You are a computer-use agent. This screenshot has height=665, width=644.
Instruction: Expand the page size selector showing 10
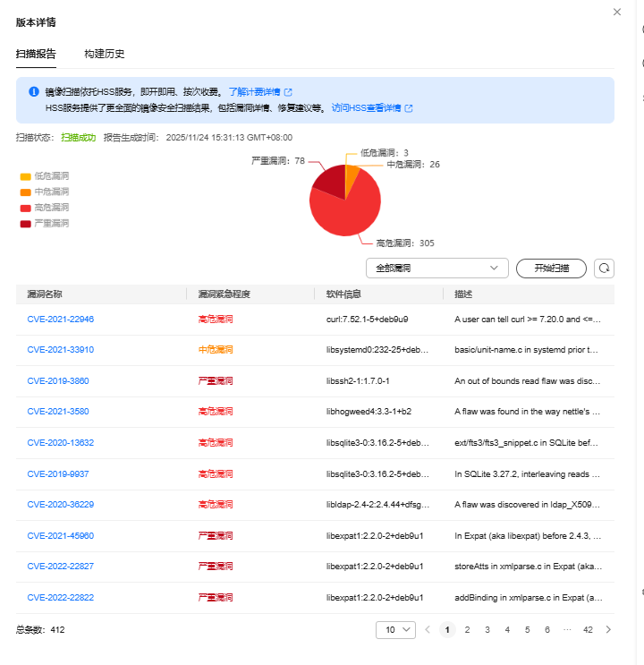395,629
